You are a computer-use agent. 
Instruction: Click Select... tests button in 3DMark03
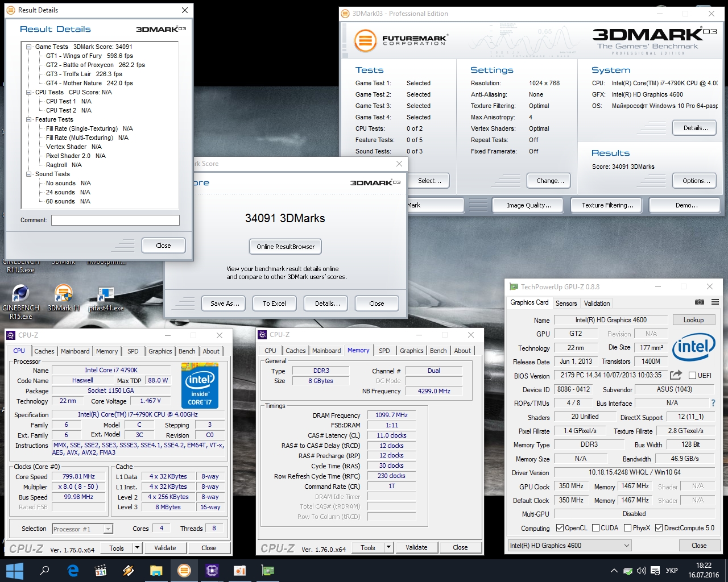tap(429, 181)
